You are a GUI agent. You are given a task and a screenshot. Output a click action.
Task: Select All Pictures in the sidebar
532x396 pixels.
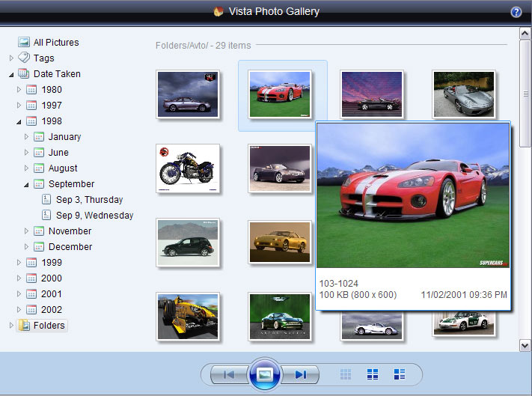(55, 43)
